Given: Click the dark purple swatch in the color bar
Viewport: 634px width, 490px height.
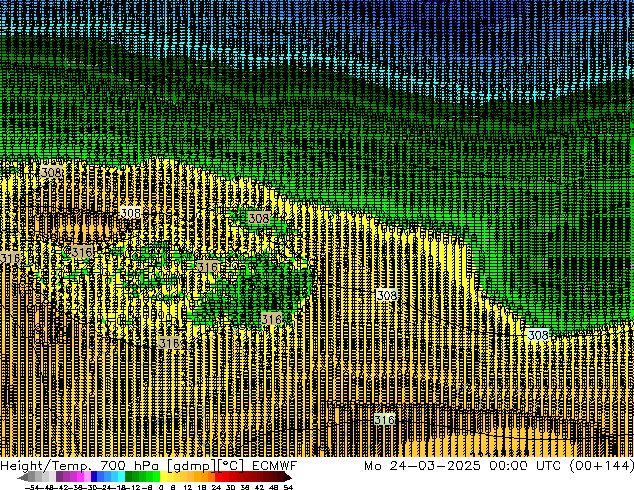Looking at the screenshot, I should (59, 477).
